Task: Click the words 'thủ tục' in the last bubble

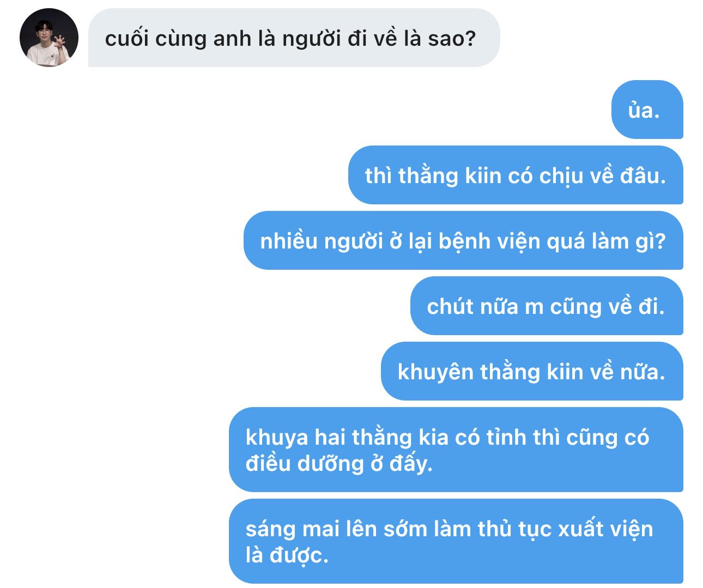Action: tap(515, 529)
